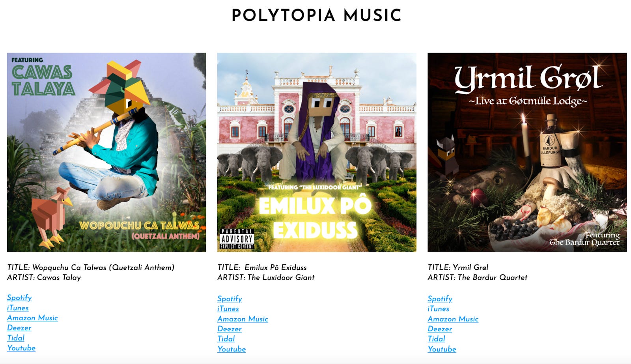Open Tidal link for Wopquchu Ca Talwas
This screenshot has height=364, width=631.
[16, 338]
